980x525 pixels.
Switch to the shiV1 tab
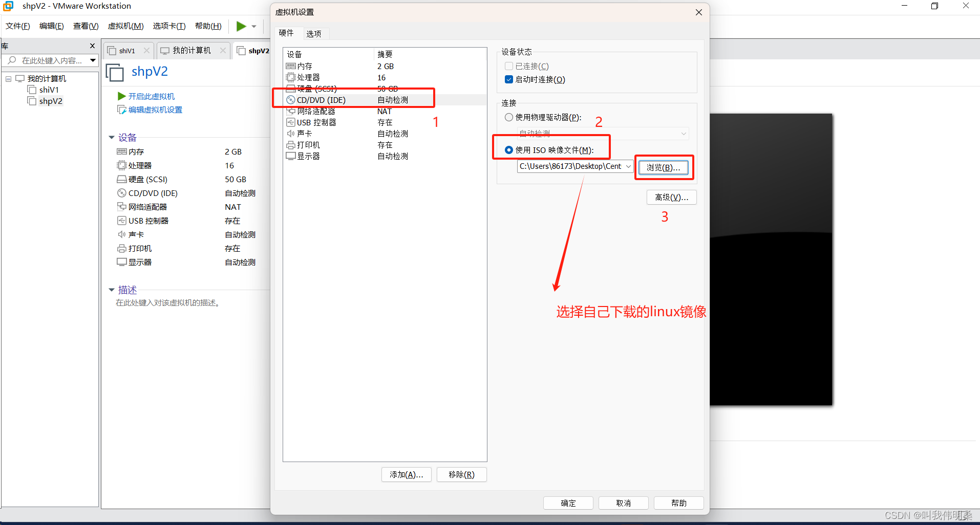[x=127, y=51]
